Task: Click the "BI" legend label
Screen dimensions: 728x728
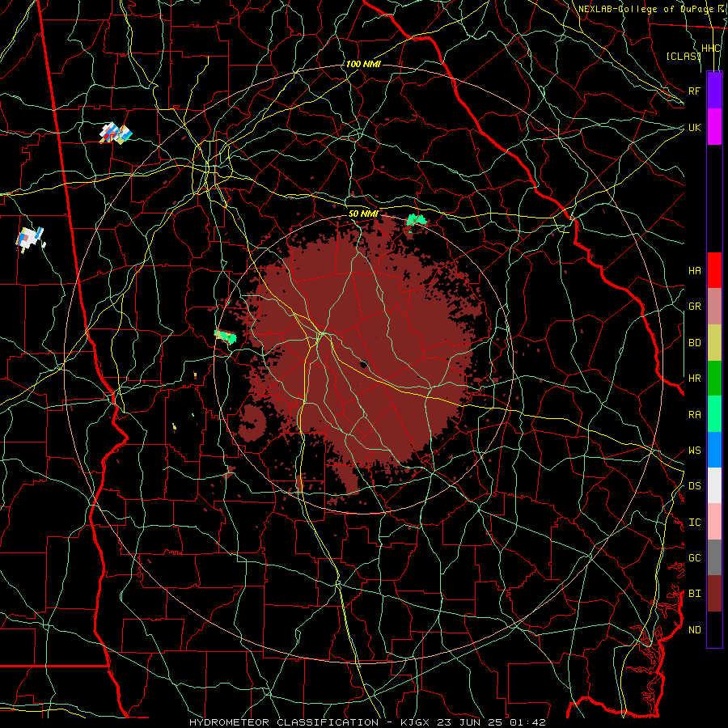Action: point(695,594)
